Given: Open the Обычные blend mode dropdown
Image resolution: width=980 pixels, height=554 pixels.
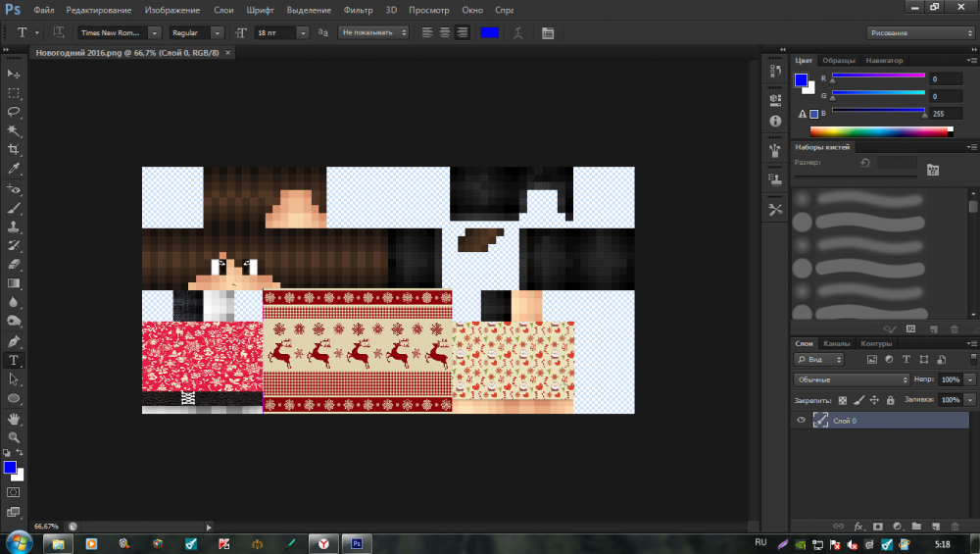Looking at the screenshot, I should 853,379.
